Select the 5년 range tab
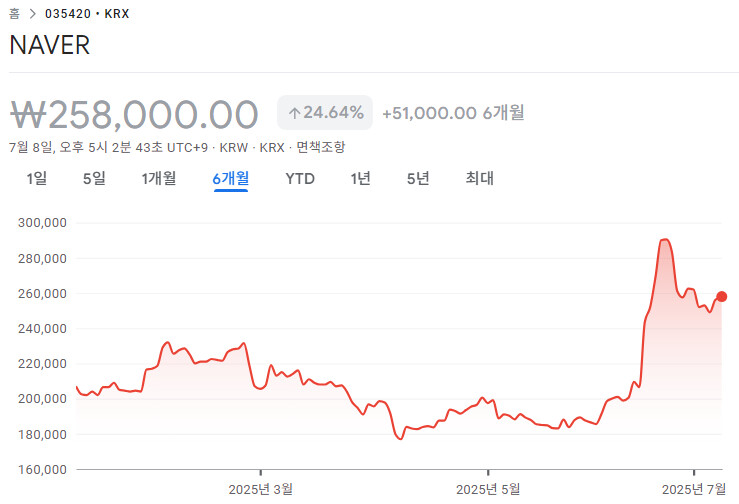 [x=418, y=179]
